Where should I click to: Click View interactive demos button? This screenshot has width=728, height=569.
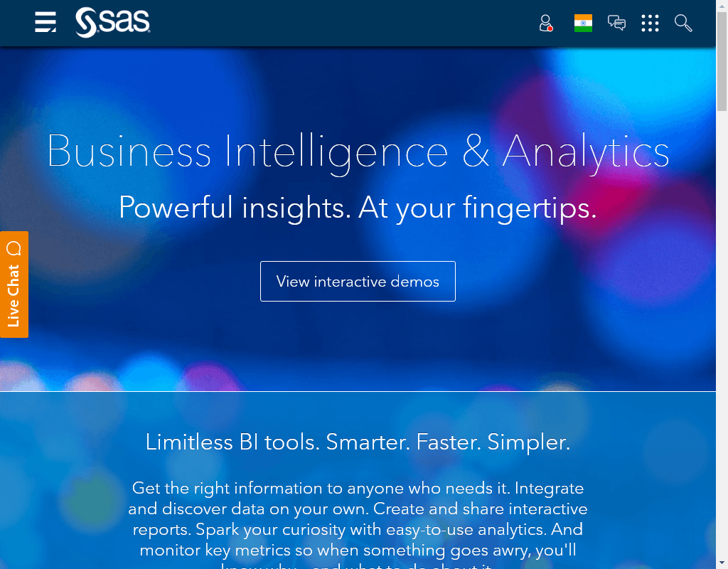pos(358,281)
